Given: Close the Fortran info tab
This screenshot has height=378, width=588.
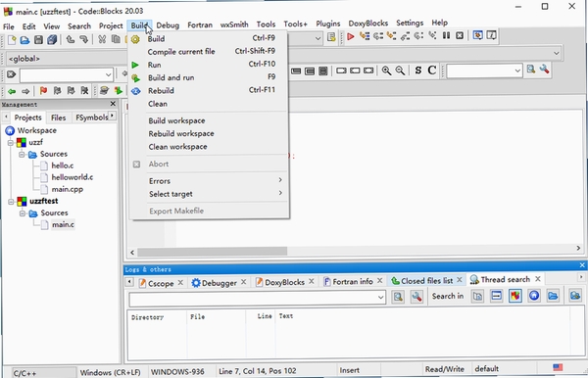Looking at the screenshot, I should pos(380,281).
